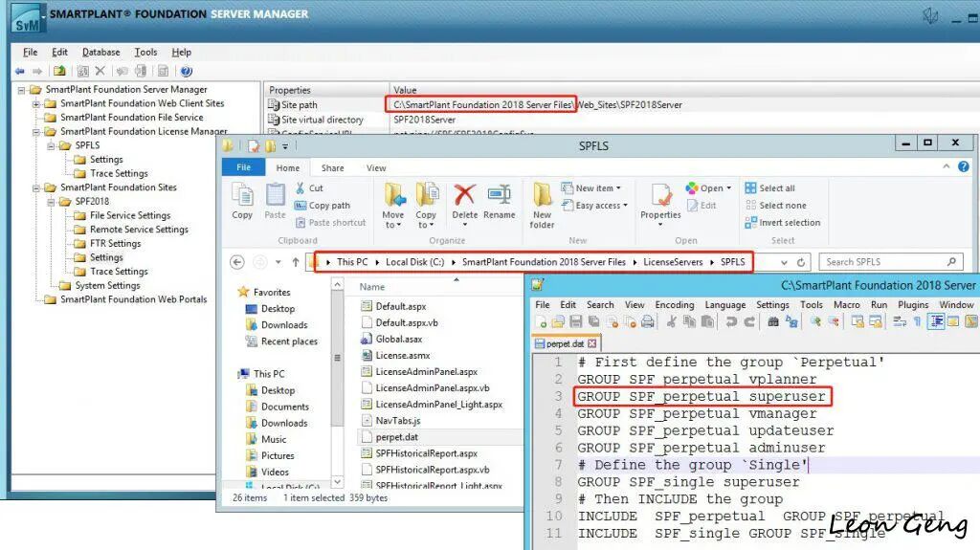Click the Save icon in Notepad++ toolbar
The width and height of the screenshot is (980, 550).
tap(575, 322)
